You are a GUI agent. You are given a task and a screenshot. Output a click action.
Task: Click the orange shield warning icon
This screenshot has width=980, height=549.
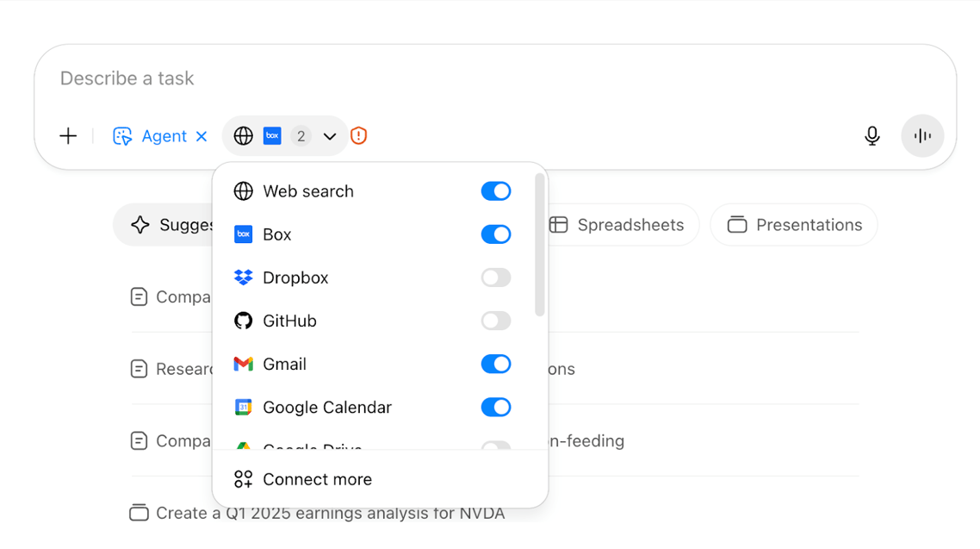tap(359, 135)
